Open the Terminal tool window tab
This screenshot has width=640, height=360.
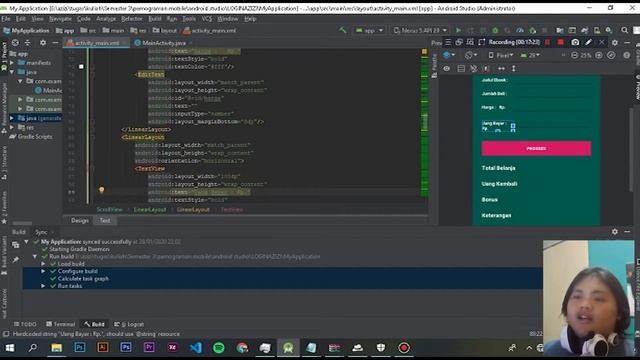[x=60, y=324]
